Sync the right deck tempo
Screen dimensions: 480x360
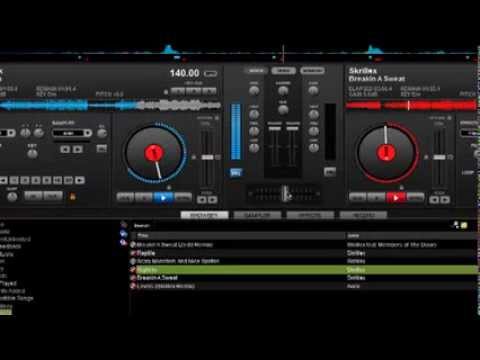click(x=416, y=198)
